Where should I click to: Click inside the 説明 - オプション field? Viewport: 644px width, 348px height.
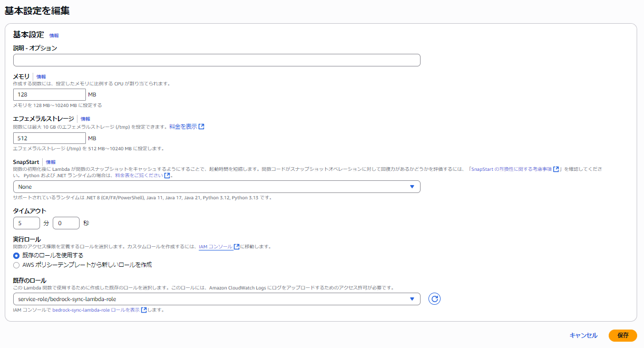pyautogui.click(x=217, y=60)
